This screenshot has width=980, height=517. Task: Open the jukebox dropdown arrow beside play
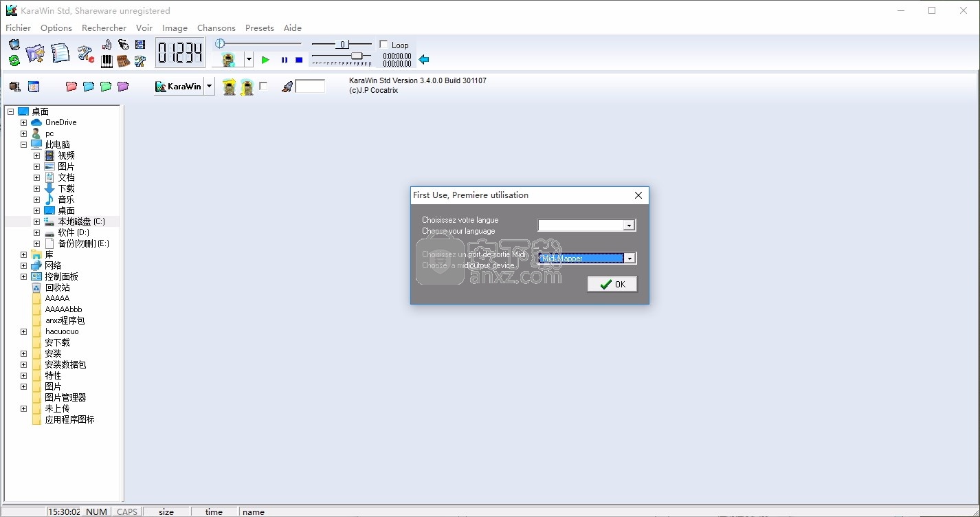[x=249, y=60]
